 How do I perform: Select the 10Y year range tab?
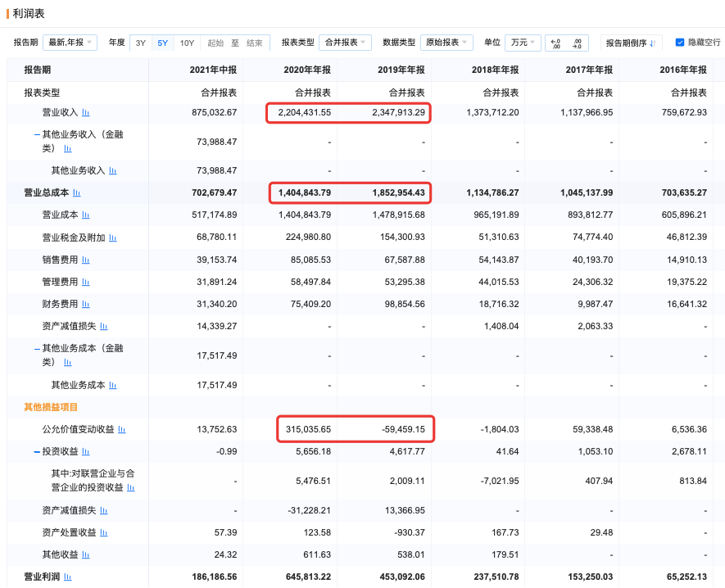pyautogui.click(x=187, y=43)
